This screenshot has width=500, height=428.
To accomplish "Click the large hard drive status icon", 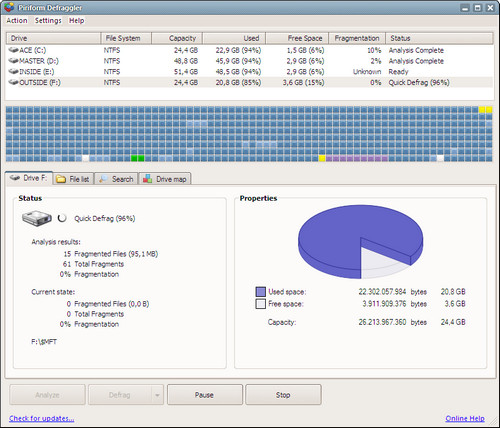I will (37, 219).
